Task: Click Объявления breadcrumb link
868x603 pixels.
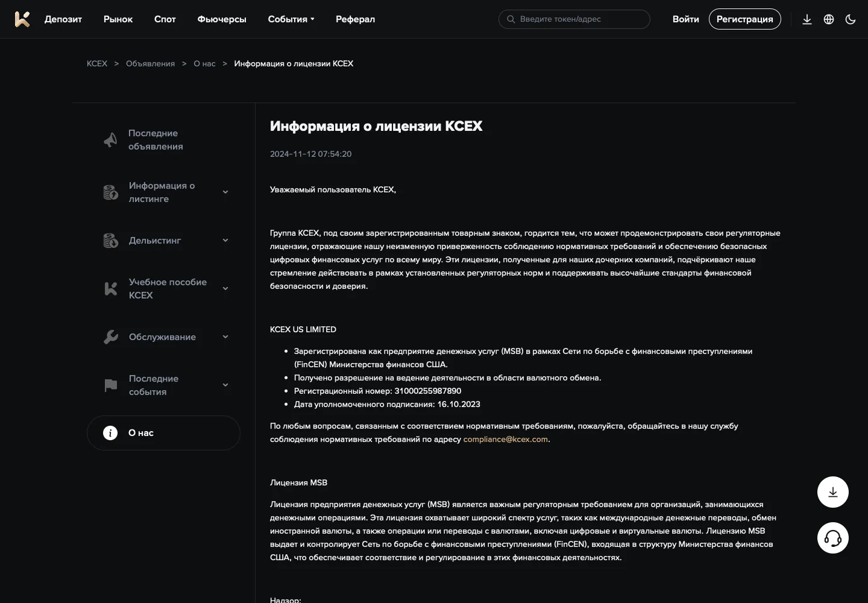Action: click(150, 63)
